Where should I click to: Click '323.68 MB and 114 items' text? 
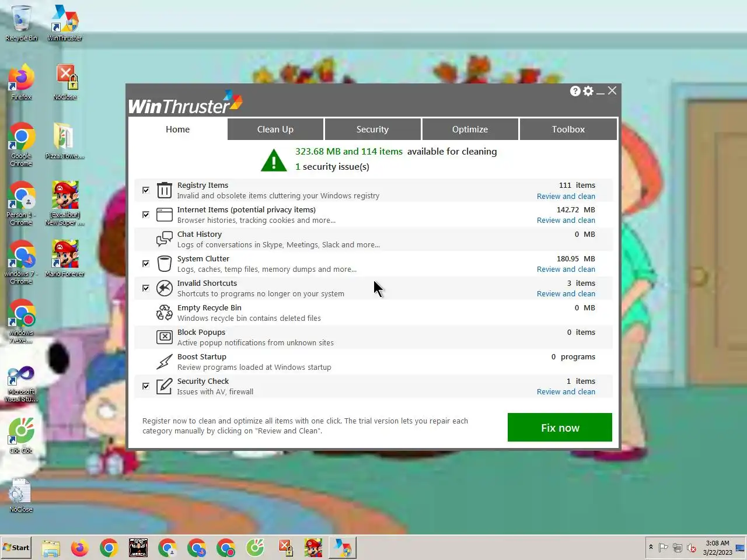pos(349,152)
